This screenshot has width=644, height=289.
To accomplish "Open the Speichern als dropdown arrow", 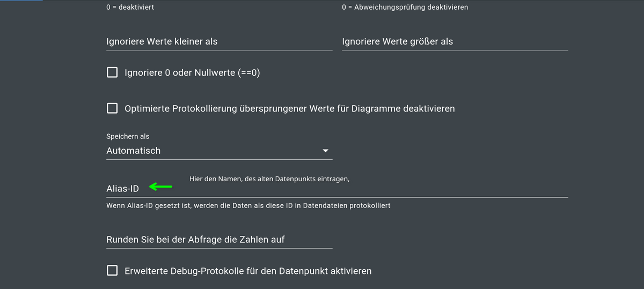I will [325, 151].
